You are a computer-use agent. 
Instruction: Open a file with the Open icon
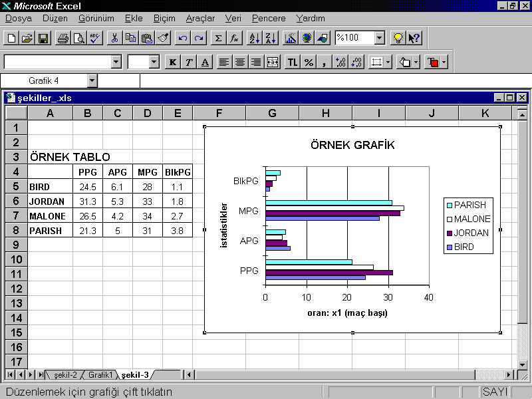tap(27, 38)
